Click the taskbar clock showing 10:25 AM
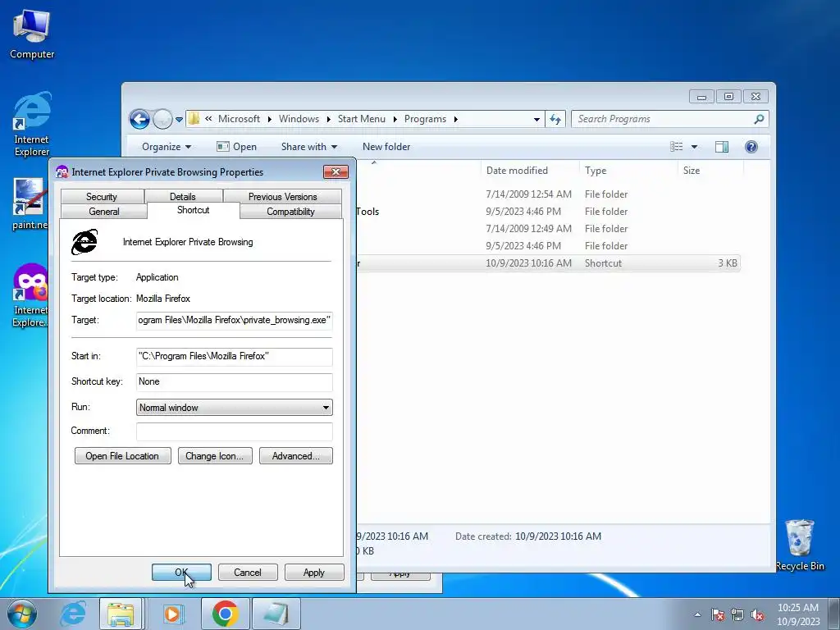Viewport: 840px width, 630px height. coord(797,614)
